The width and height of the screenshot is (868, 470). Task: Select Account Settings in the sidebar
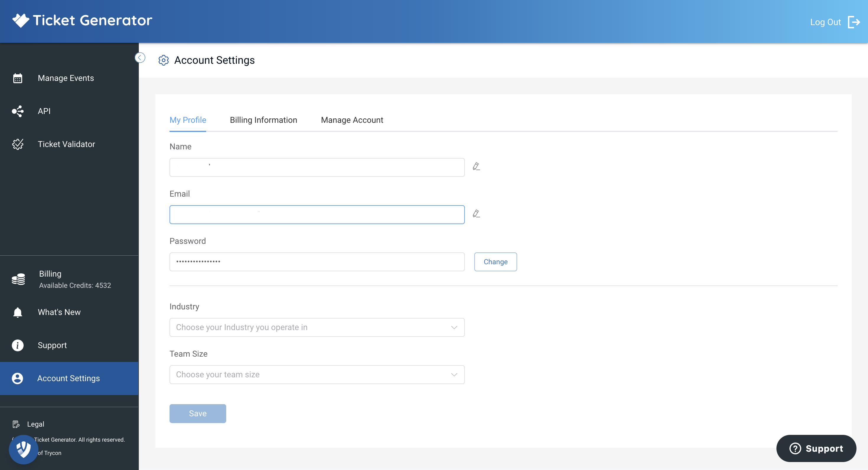[x=69, y=378]
